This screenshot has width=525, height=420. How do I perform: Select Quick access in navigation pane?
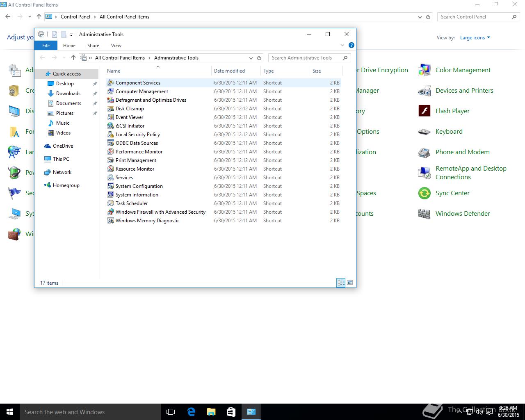67,74
